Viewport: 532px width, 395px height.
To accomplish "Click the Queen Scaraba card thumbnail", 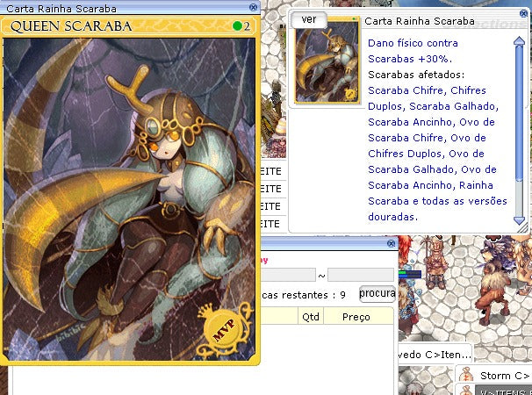I will pyautogui.click(x=327, y=61).
